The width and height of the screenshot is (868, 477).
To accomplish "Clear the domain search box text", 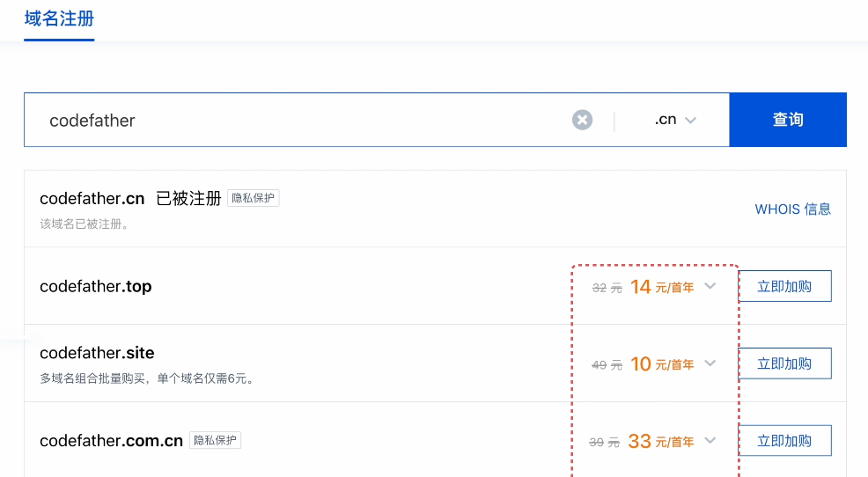I will coord(582,120).
